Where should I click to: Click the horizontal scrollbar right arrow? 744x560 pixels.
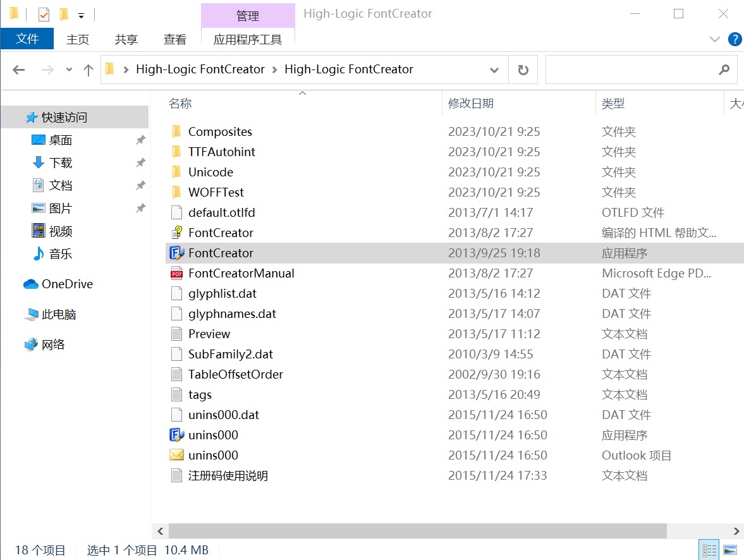(736, 531)
